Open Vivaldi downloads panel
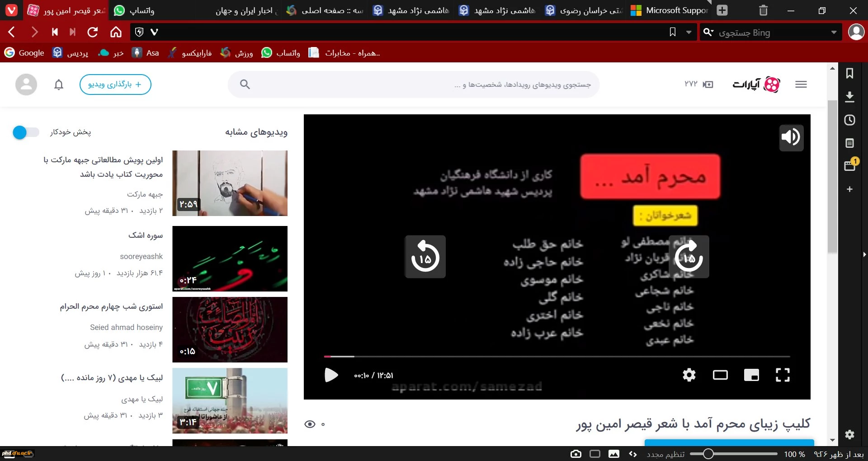 [x=849, y=97]
